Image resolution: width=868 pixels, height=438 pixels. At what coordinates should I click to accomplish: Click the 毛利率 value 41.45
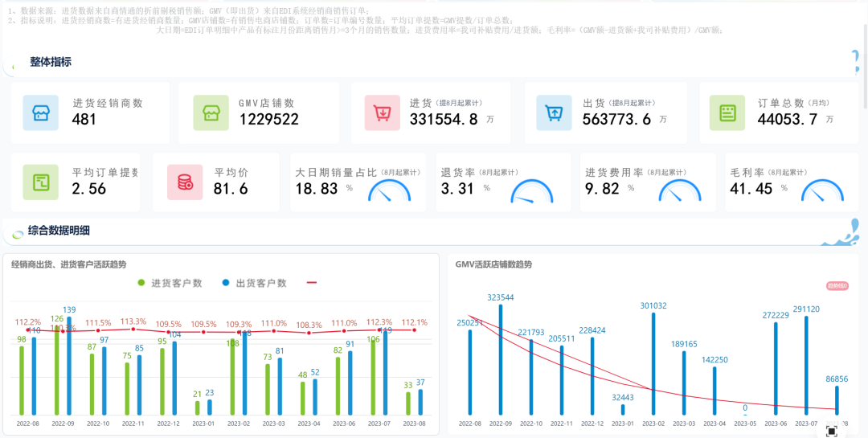(751, 189)
